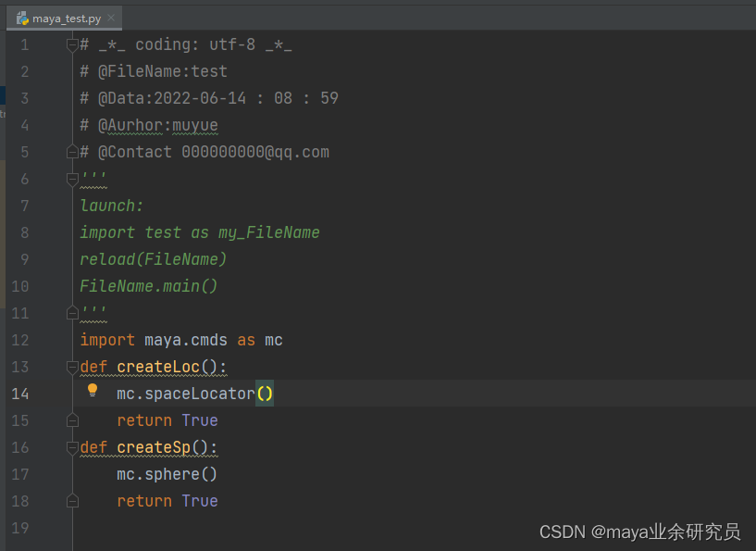
Task: Click the import maya.cmds as mc statement
Action: tap(180, 339)
